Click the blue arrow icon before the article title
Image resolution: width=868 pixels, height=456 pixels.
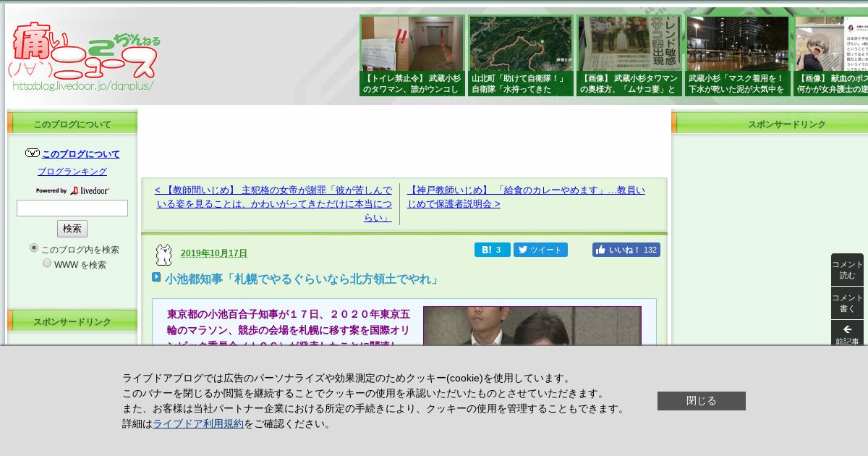coord(156,277)
